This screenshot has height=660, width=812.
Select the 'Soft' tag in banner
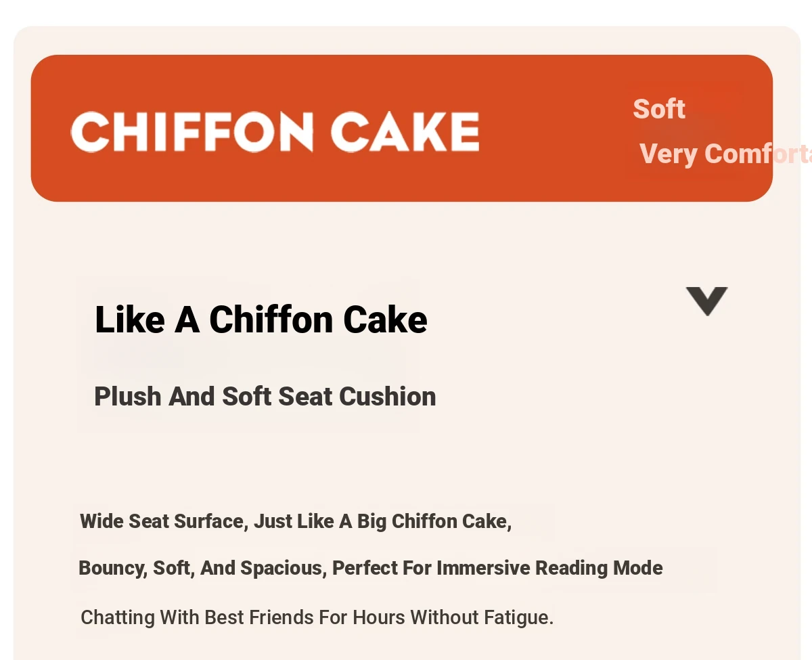tap(659, 109)
